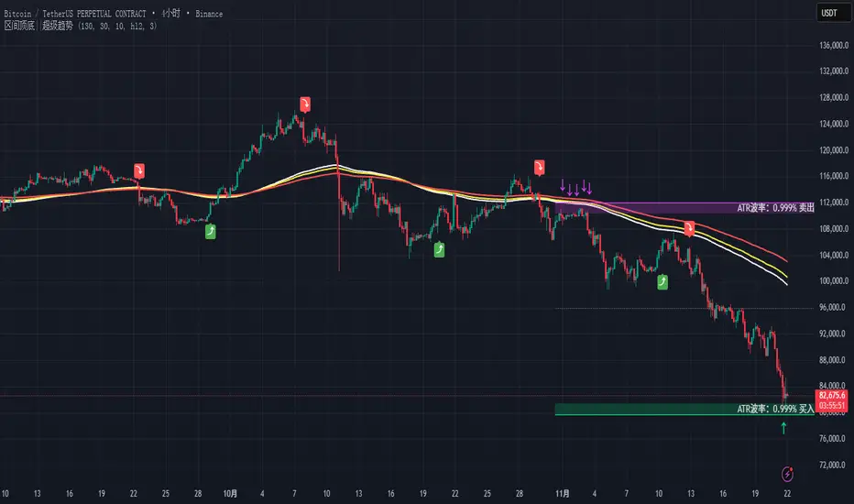Click the ATR波率: 0.999% 卖出 label
This screenshot has width=854, height=504.
[x=775, y=208]
